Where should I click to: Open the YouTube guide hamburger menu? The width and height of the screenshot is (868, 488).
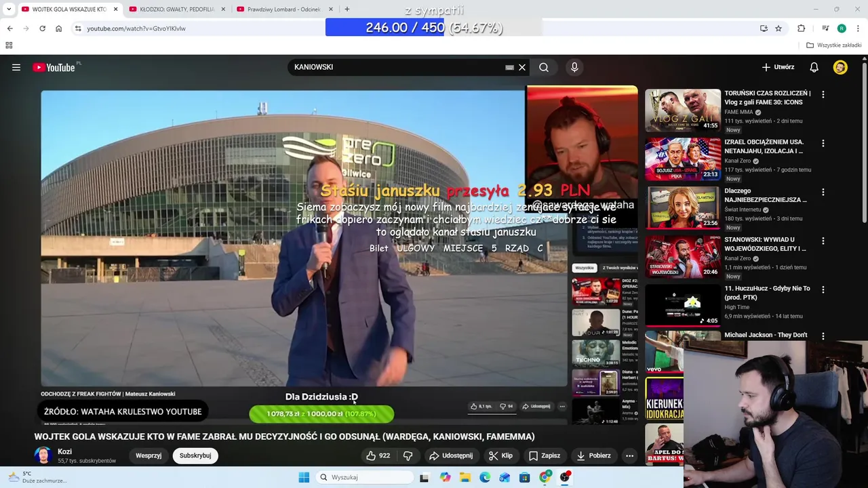tap(16, 67)
